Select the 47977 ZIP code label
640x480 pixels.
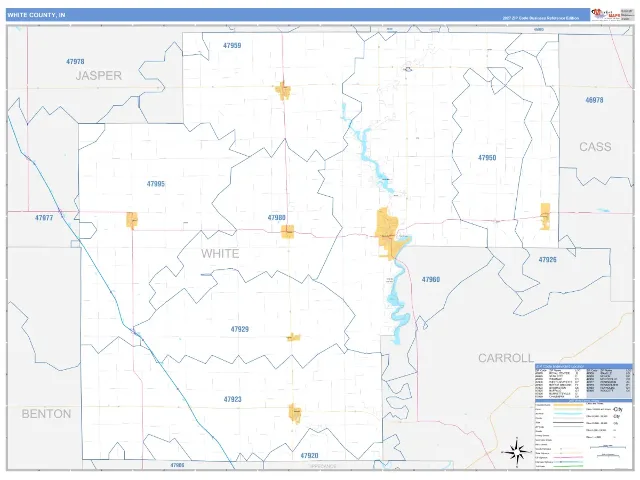[x=44, y=218]
